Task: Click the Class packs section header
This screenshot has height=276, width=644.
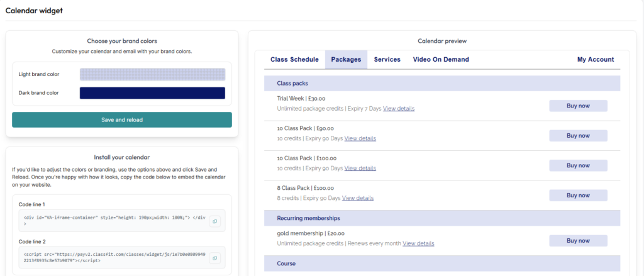Action: pos(442,84)
